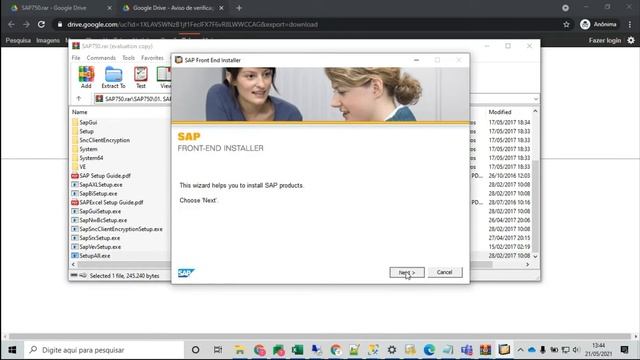The height and width of the screenshot is (360, 640).
Task: Click the Windows taskbar search box
Action: tap(104, 350)
